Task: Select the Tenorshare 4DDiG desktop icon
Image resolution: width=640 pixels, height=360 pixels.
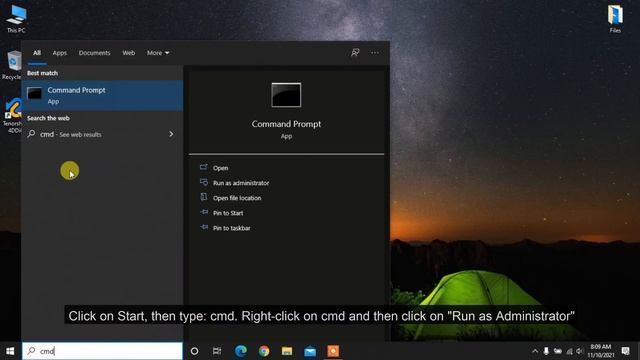Action: (x=12, y=116)
